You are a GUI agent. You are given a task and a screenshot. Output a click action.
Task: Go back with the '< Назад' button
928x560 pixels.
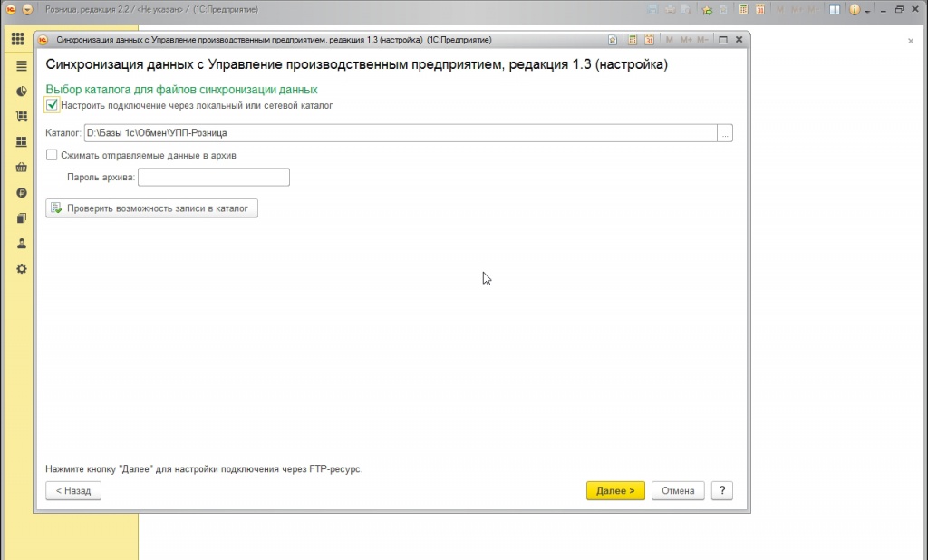pyautogui.click(x=73, y=490)
